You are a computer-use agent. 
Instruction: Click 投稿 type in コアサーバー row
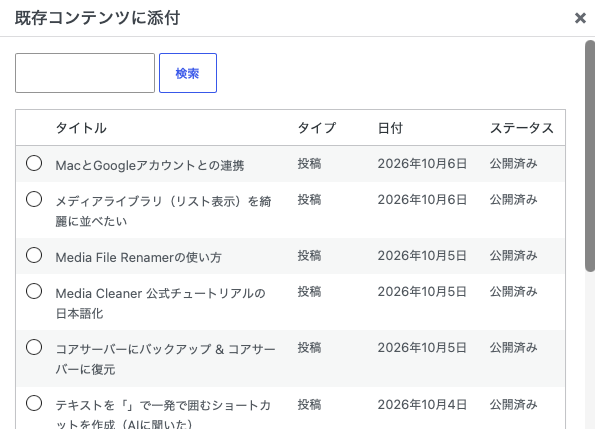309,347
